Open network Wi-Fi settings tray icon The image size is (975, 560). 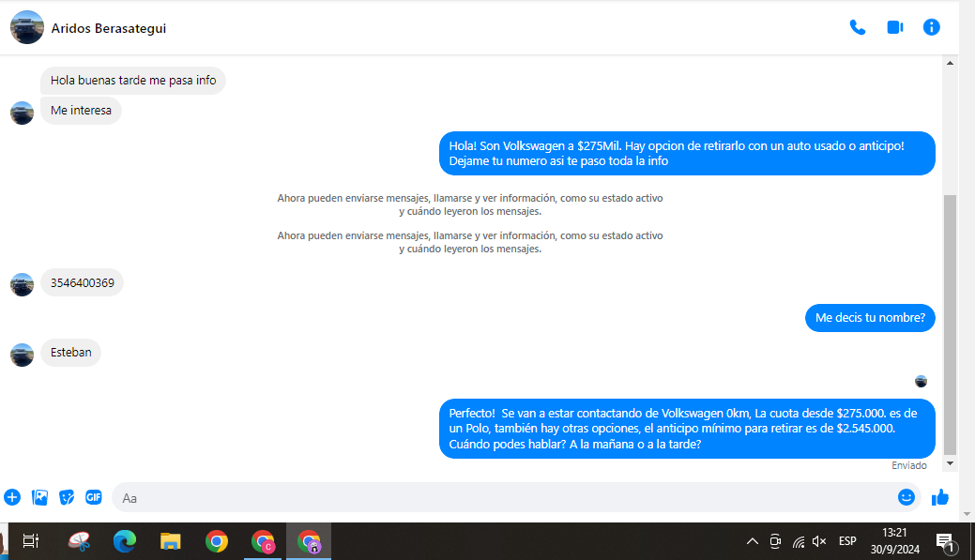tap(799, 541)
